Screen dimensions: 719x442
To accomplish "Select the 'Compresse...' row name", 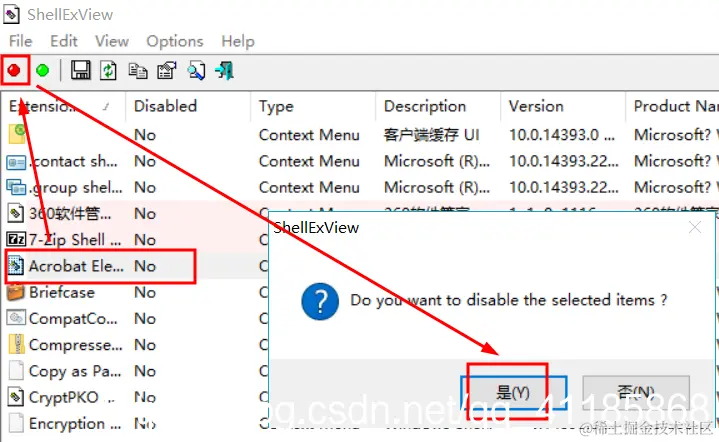I will click(x=76, y=345).
